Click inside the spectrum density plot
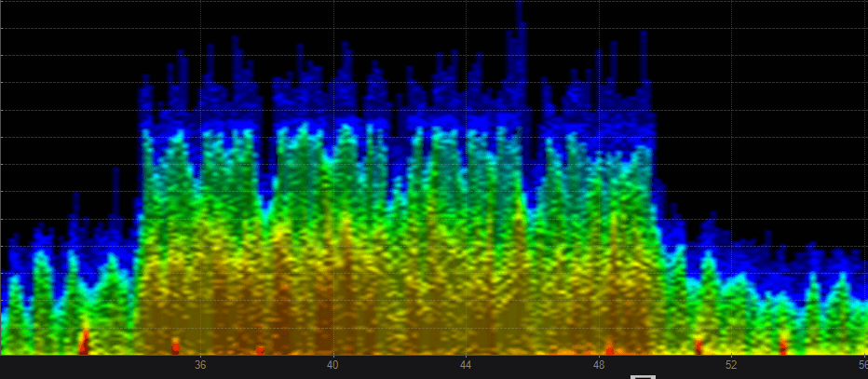The height and width of the screenshot is (379, 868). [434, 177]
